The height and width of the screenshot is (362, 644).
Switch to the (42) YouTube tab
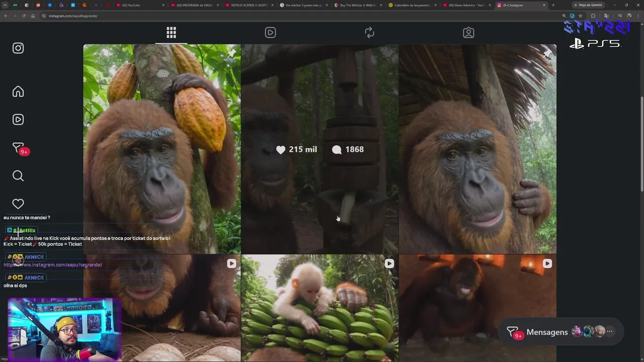tap(140, 5)
